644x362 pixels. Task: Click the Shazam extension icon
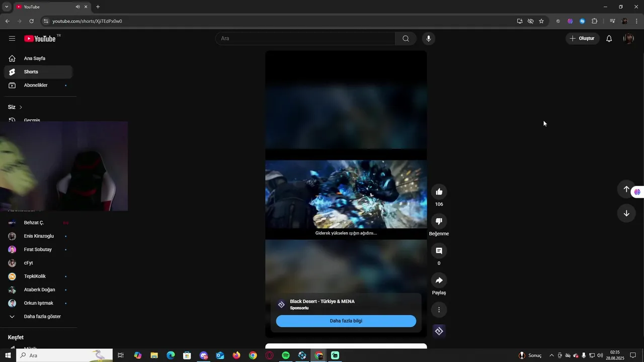[582, 21]
